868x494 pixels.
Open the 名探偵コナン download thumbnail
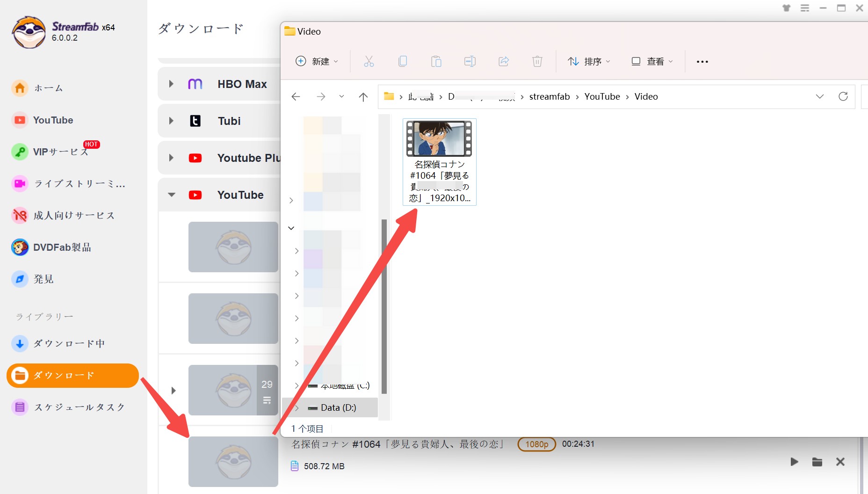click(x=233, y=462)
